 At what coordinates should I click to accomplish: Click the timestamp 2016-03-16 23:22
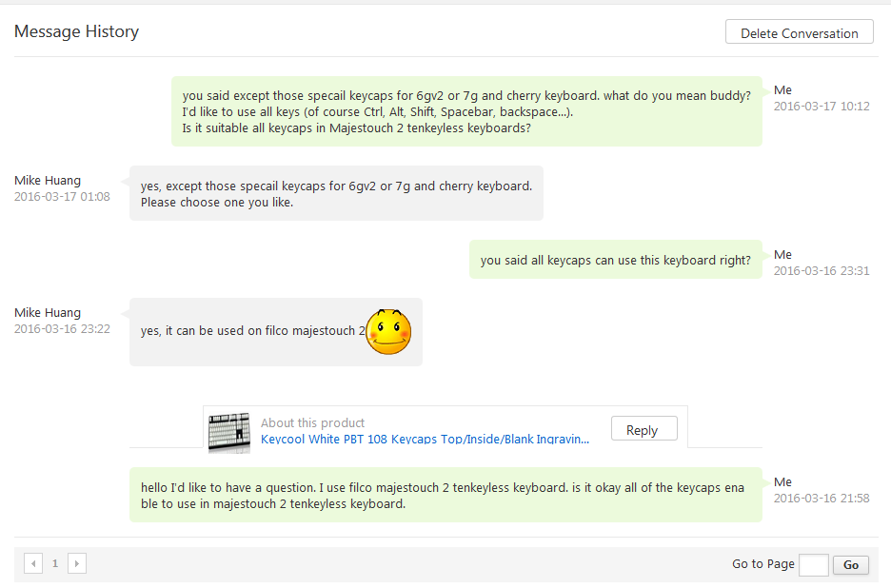pos(62,329)
